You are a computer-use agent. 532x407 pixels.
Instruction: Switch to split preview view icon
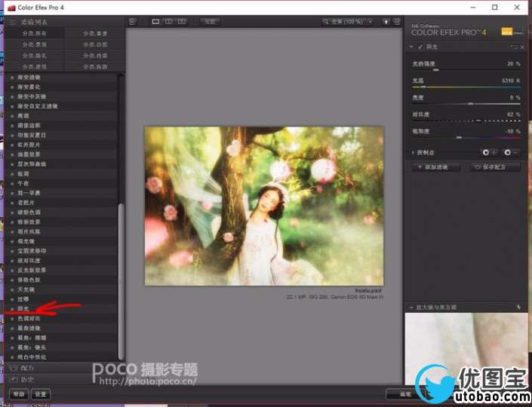point(168,22)
